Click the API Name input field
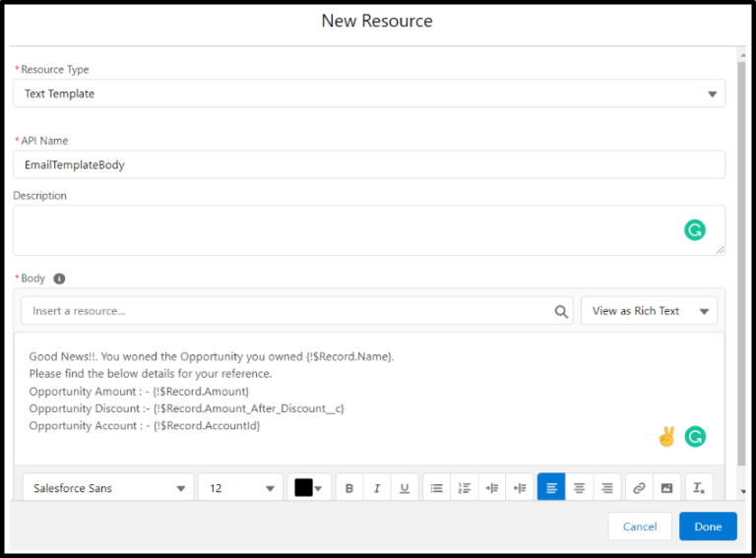756x558 pixels. point(369,164)
